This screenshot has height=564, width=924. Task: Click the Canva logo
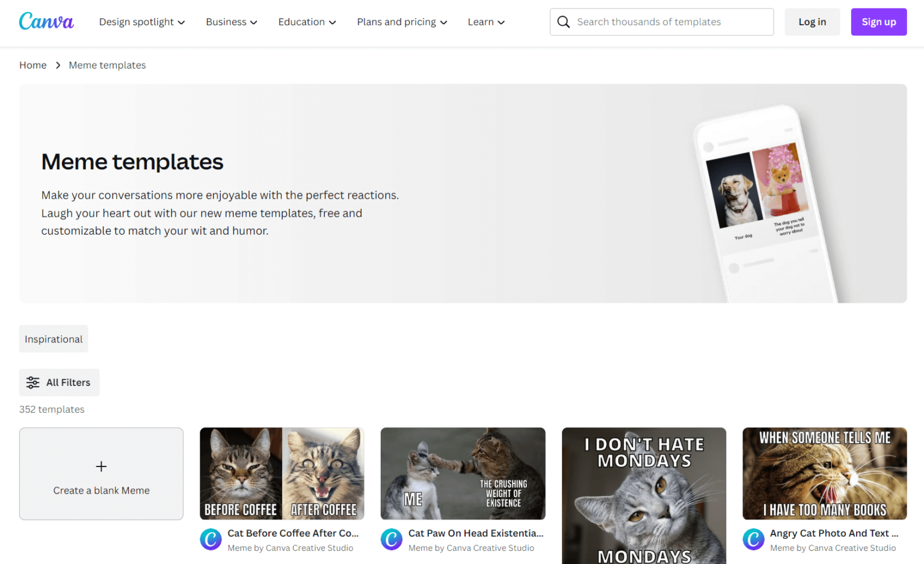click(x=46, y=22)
